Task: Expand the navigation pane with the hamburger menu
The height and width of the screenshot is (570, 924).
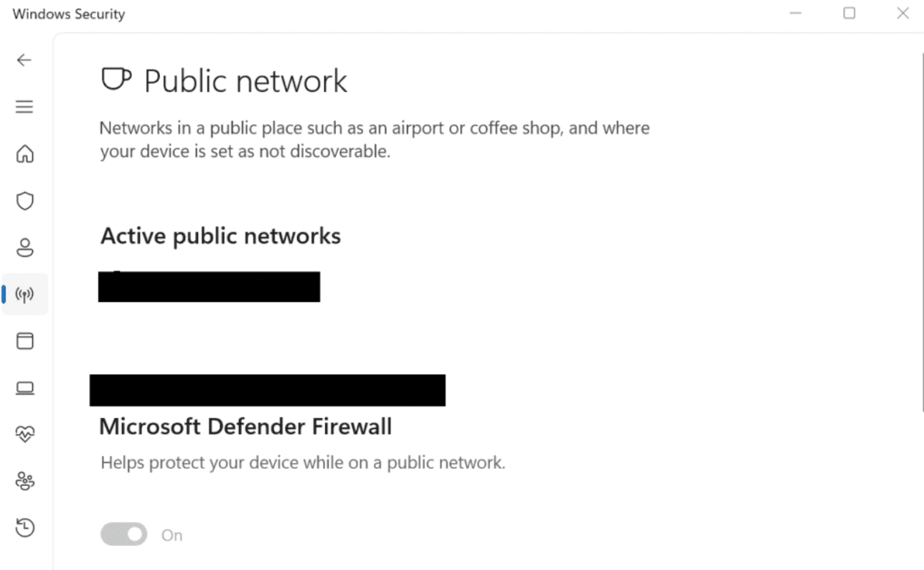Action: click(24, 106)
